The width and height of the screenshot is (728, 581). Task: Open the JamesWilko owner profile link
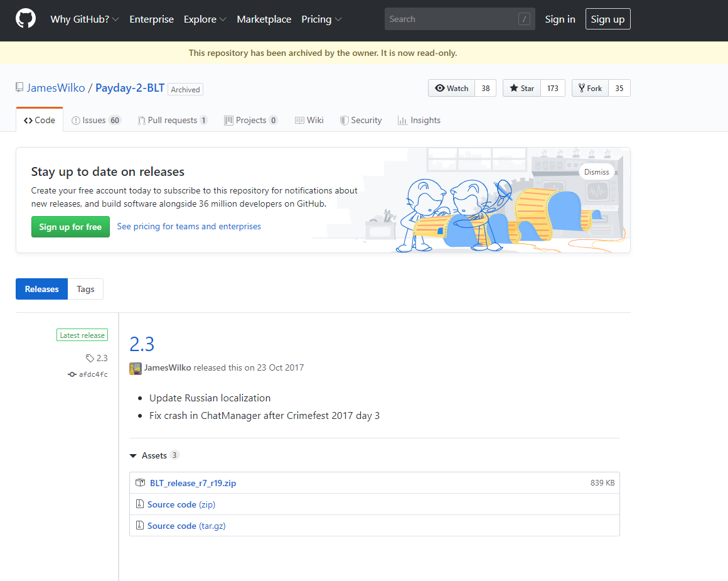tap(56, 87)
